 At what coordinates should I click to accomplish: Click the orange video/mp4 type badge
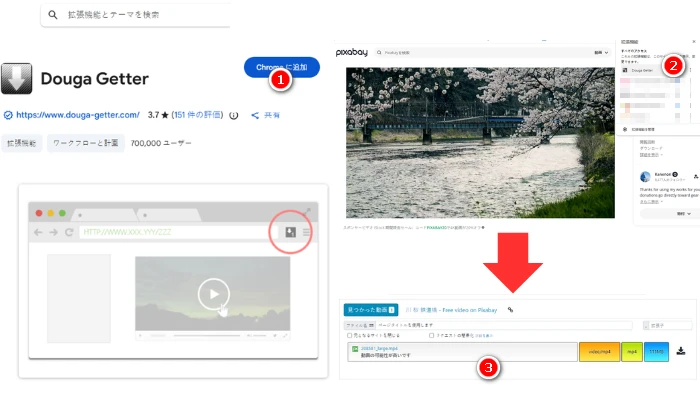tap(600, 352)
